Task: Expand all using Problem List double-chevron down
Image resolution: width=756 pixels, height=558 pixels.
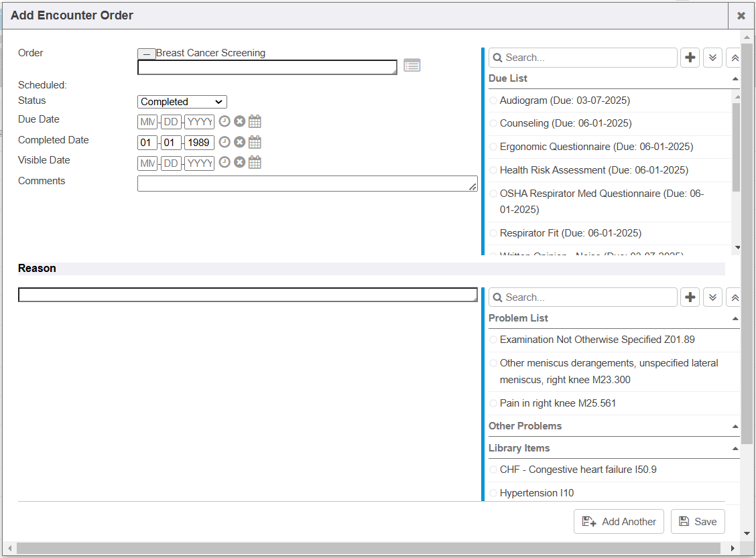Action: (712, 297)
